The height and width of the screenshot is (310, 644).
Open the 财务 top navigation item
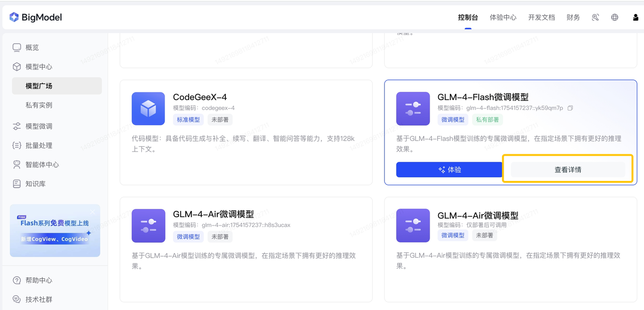click(x=573, y=17)
